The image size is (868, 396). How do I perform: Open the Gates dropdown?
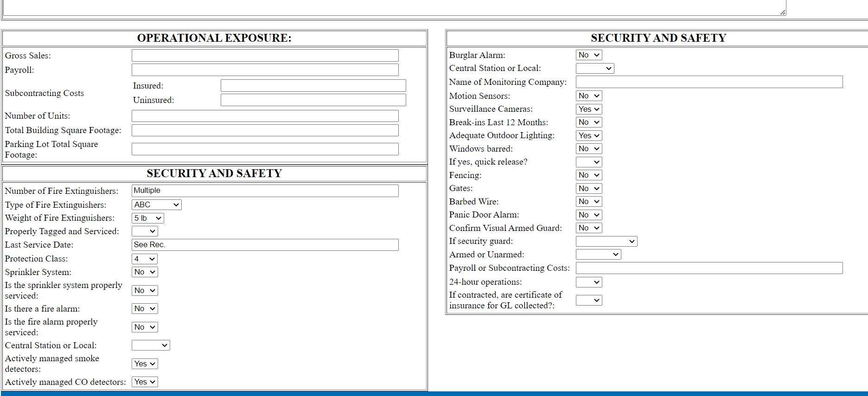pyautogui.click(x=589, y=188)
